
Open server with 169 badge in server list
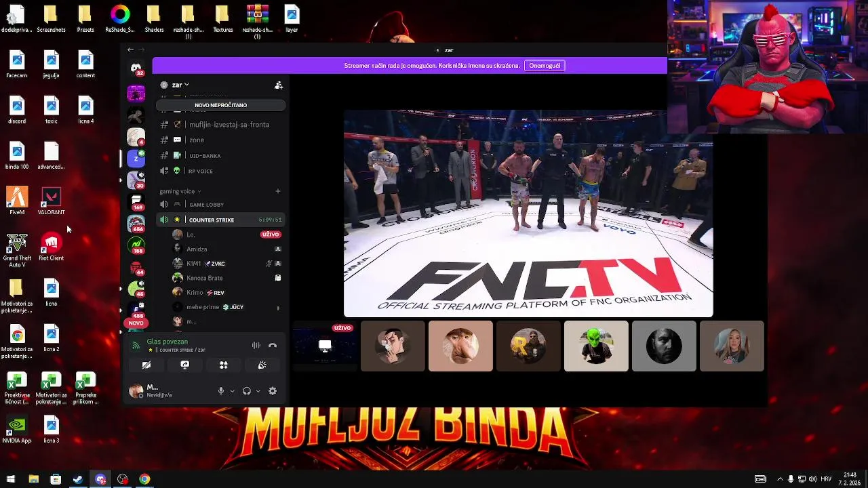tap(136, 201)
